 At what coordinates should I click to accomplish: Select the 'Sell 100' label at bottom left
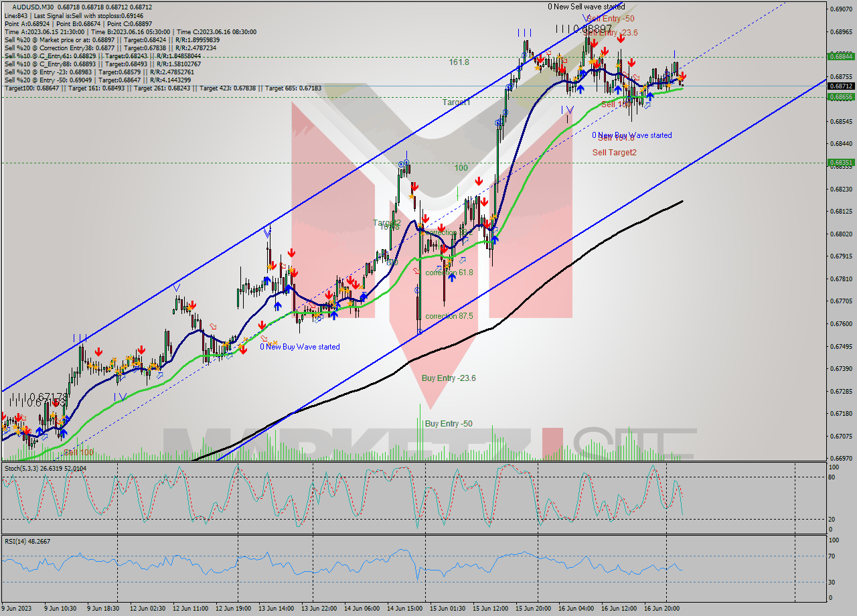pos(79,453)
